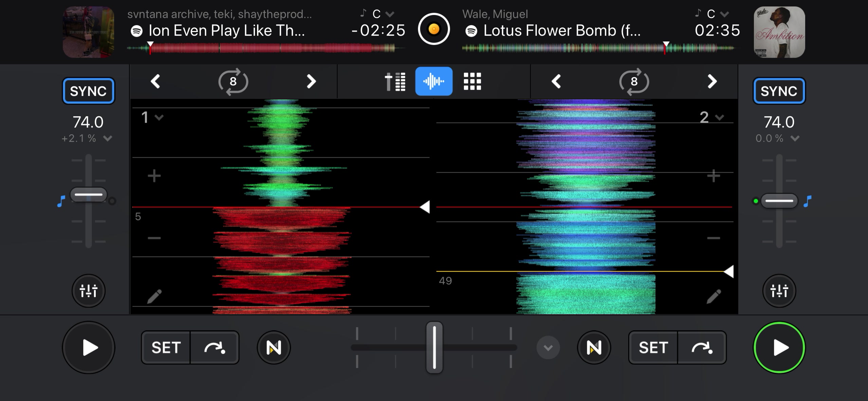The width and height of the screenshot is (868, 401).
Task: Open deck 2 tempo range dropdown
Action: (795, 139)
